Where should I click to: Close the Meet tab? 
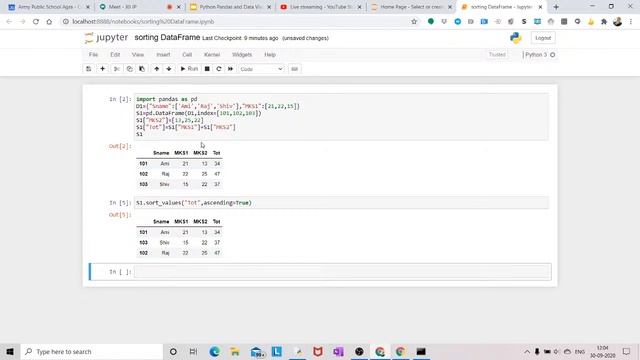tap(178, 7)
